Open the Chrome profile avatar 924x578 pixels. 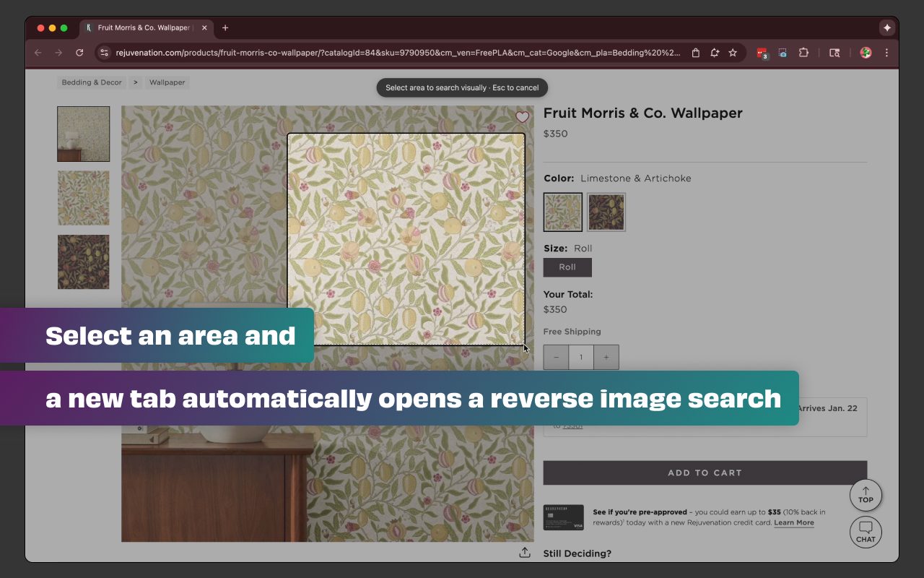(x=866, y=53)
